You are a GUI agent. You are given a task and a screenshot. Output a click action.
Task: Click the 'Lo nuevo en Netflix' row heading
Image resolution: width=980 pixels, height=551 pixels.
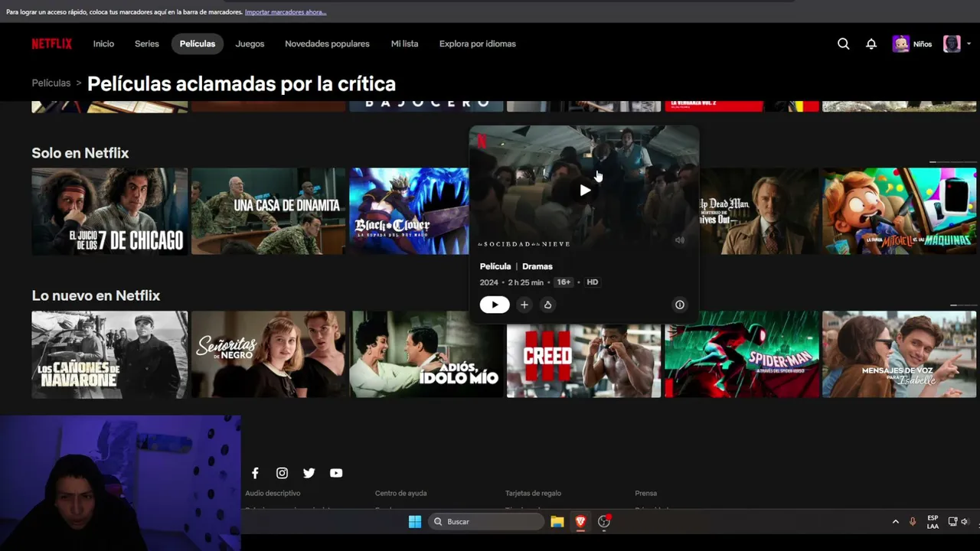[96, 295]
